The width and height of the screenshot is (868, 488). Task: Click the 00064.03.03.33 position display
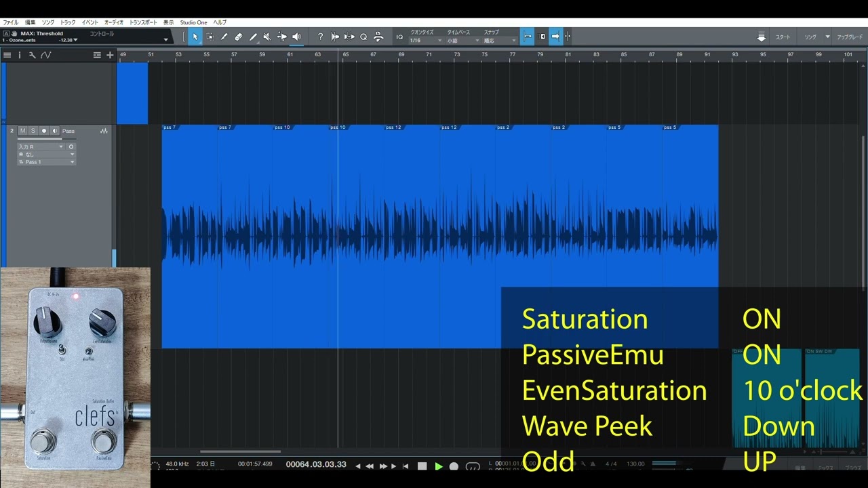[316, 464]
